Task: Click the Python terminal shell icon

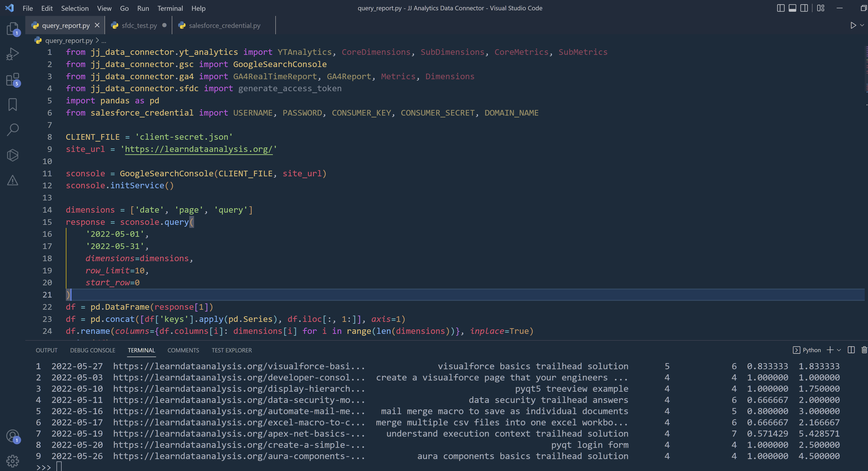Action: (x=796, y=350)
